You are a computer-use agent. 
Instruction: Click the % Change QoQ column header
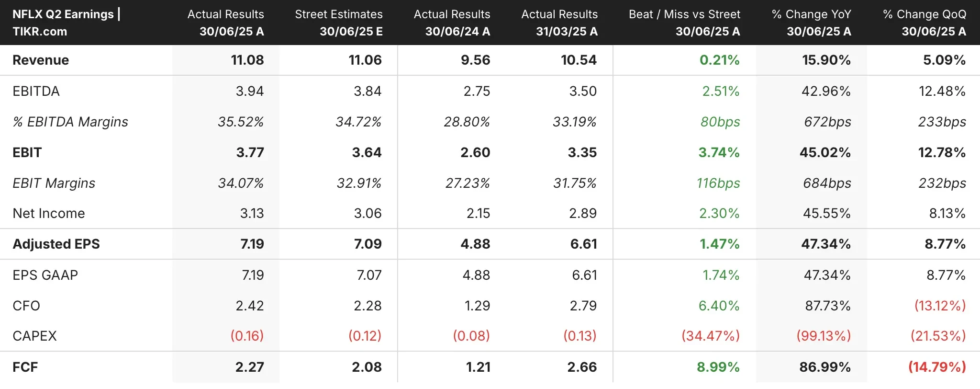924,23
